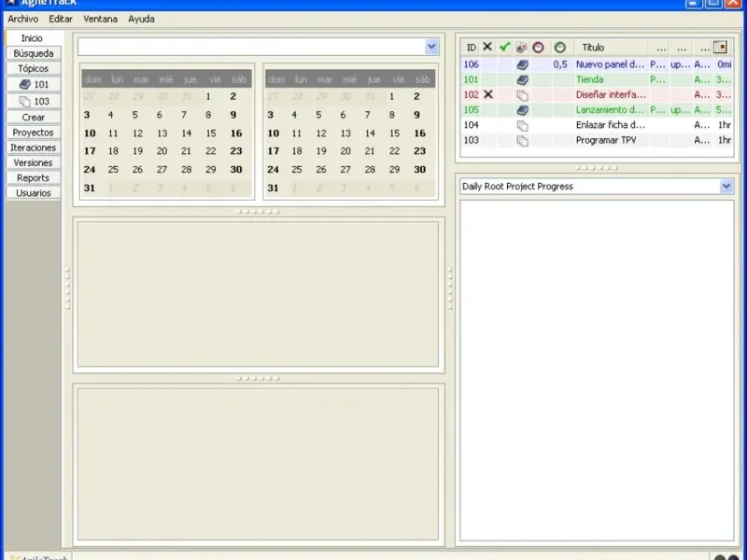747x560 pixels.
Task: Select day 20 in the right calendar
Action: click(345, 151)
